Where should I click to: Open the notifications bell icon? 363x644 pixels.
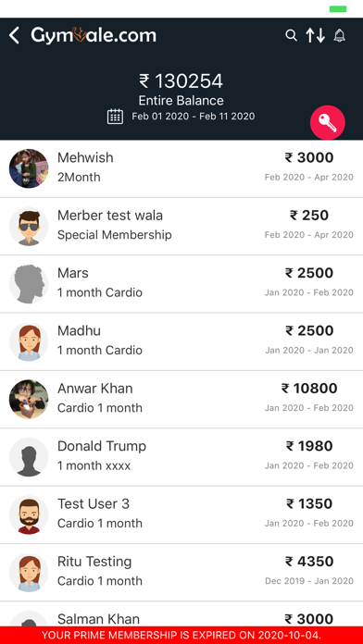point(340,36)
